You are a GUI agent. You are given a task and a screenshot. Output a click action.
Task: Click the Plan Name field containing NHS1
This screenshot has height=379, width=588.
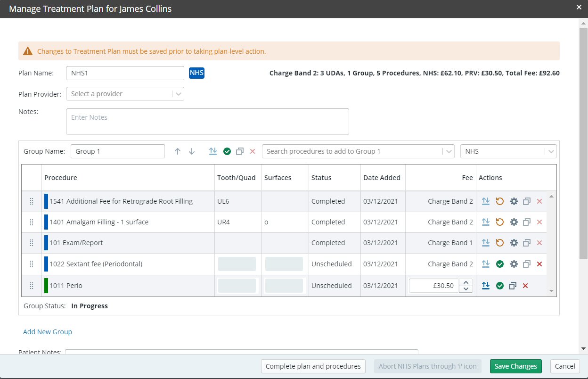125,73
